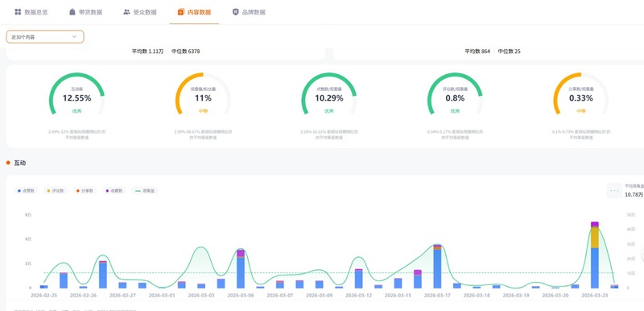
Task: Click the 平均数 1.11万 text
Action: click(147, 52)
